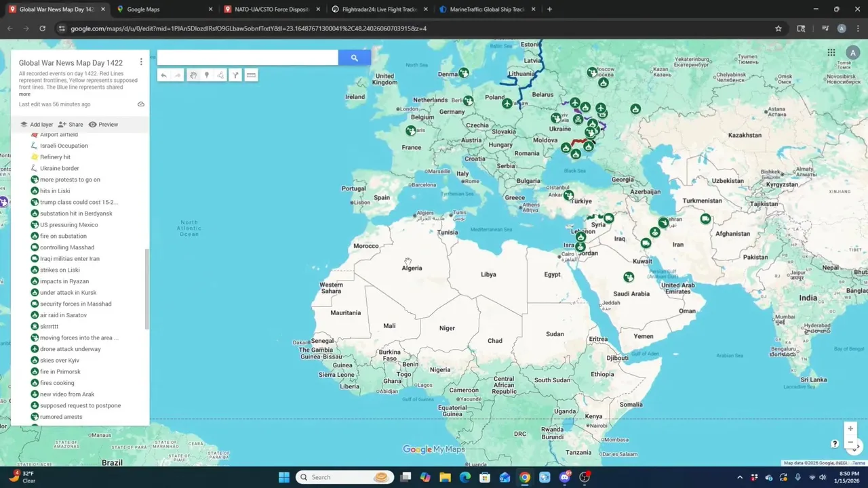
Task: Click the map marker on Saudi Arabia
Action: point(629,277)
